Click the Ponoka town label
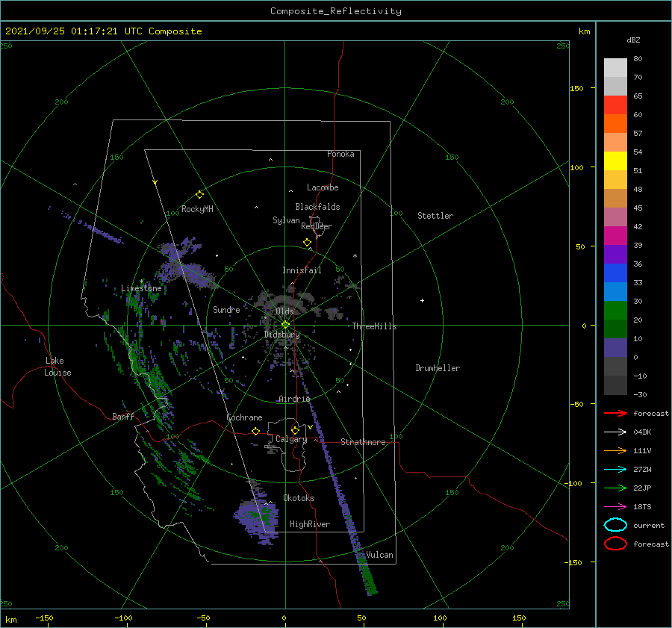This screenshot has height=628, width=672. tap(340, 154)
